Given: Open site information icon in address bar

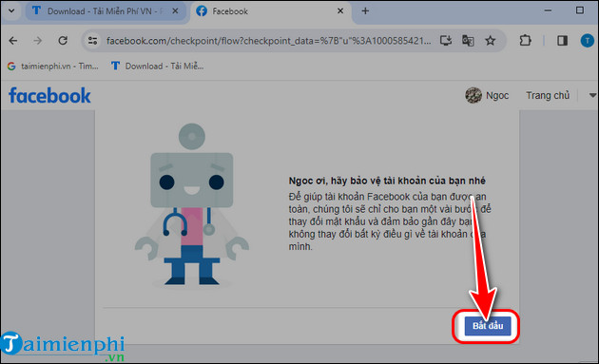Looking at the screenshot, I should coord(92,41).
